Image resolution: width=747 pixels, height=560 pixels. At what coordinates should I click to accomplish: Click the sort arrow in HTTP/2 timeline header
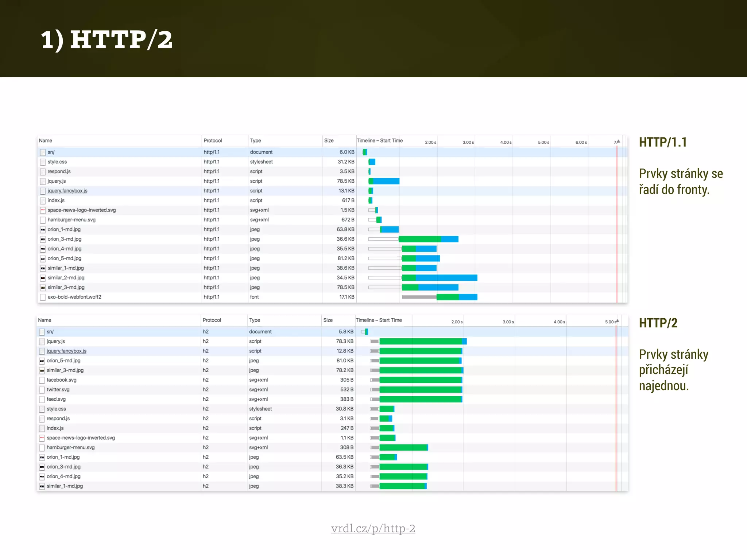[617, 321]
